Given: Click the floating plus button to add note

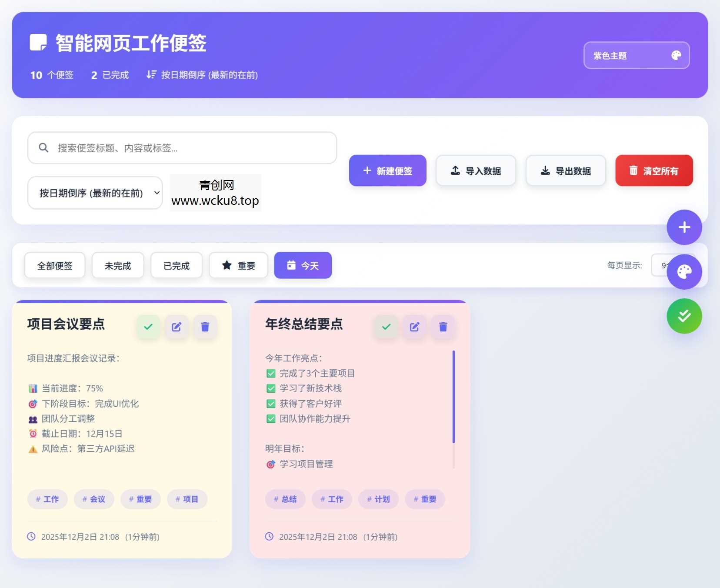Looking at the screenshot, I should click(x=684, y=227).
